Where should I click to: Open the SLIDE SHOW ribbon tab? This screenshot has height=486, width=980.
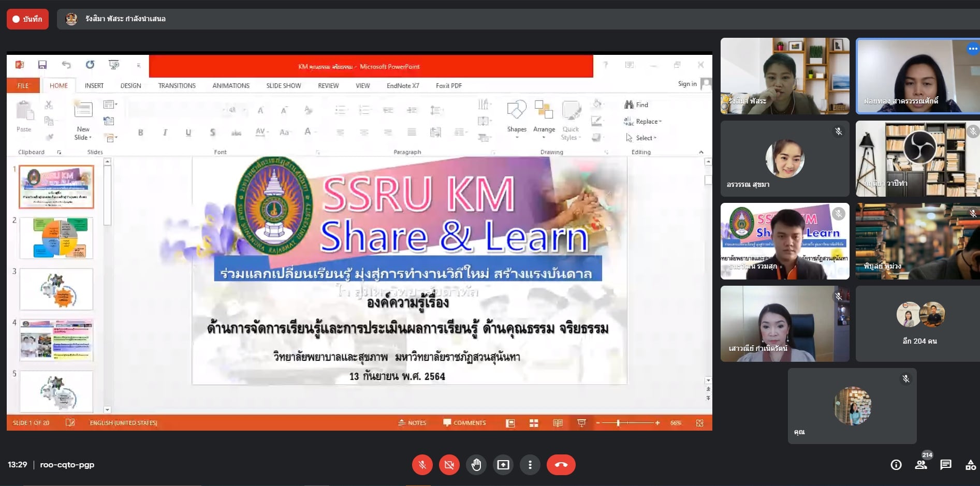[x=283, y=86]
